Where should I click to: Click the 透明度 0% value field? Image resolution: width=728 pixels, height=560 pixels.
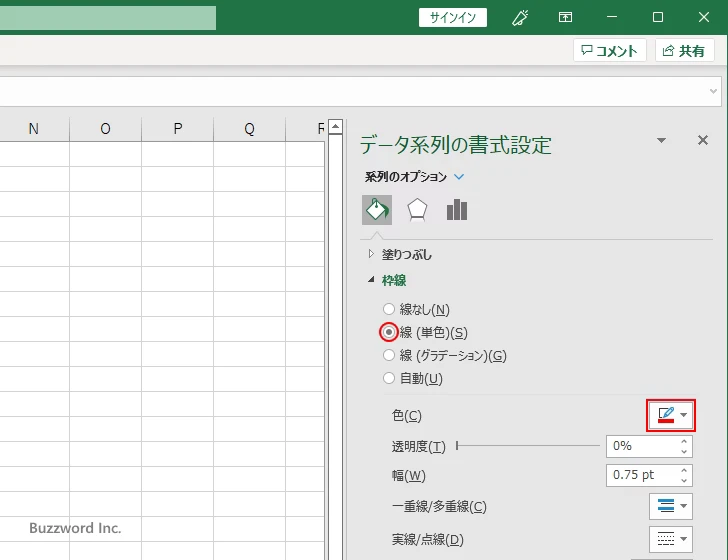[x=643, y=446]
